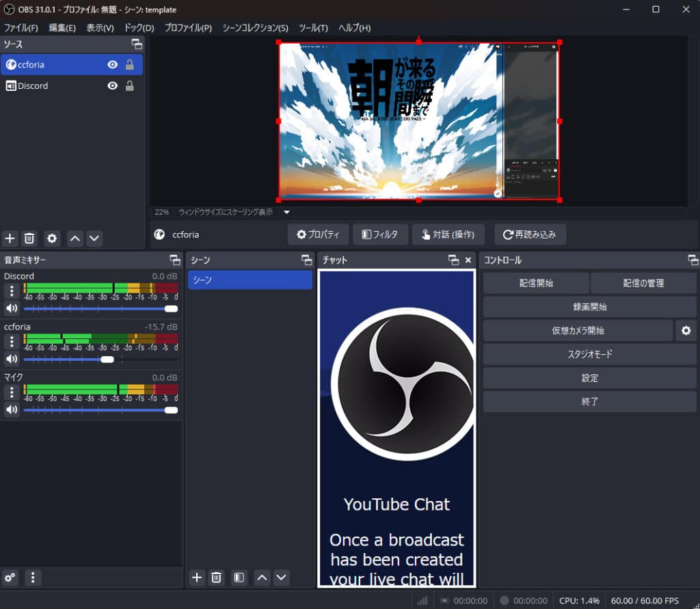700x609 pixels.
Task: Unlock the ccforia source lock toggle
Action: [x=129, y=65]
